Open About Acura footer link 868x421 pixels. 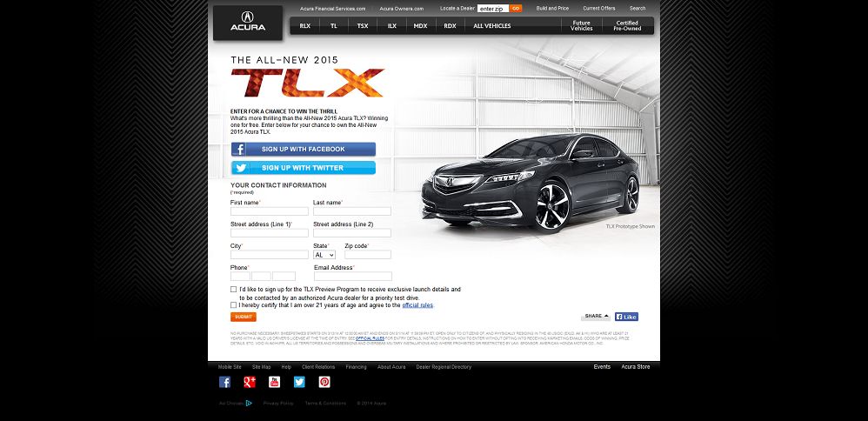click(x=391, y=367)
